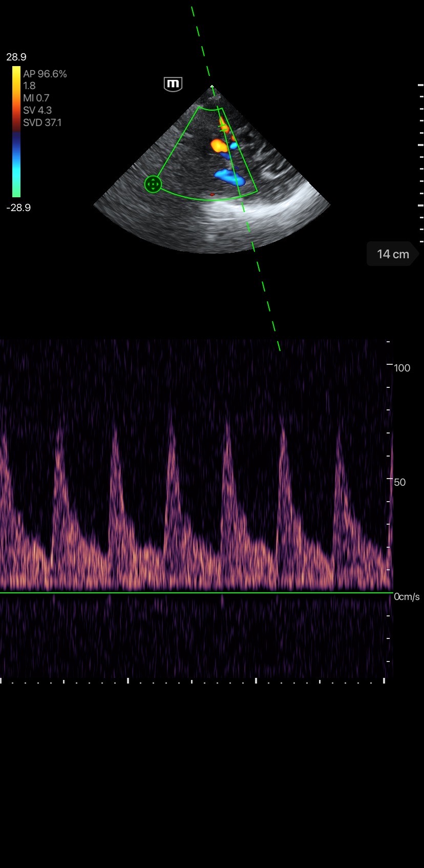The height and width of the screenshot is (868, 424).
Task: Click the yellow-orange flow blob in color box
Action: coord(219,146)
